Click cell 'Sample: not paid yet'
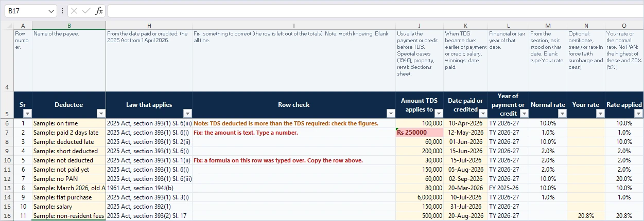The image size is (644, 221). 69,170
